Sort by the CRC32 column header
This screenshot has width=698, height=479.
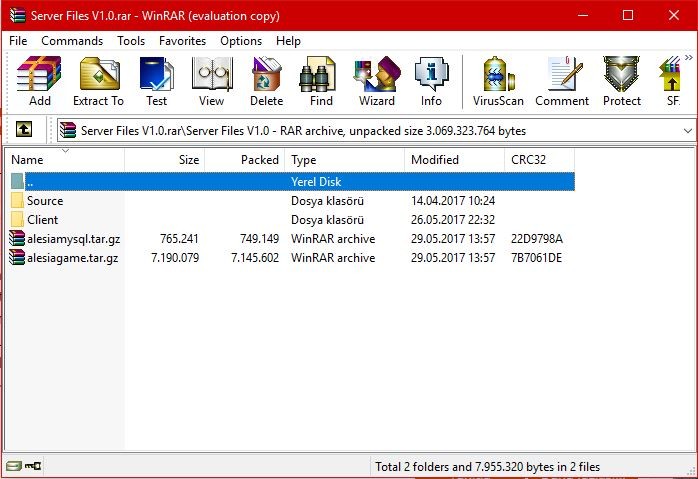(x=540, y=160)
